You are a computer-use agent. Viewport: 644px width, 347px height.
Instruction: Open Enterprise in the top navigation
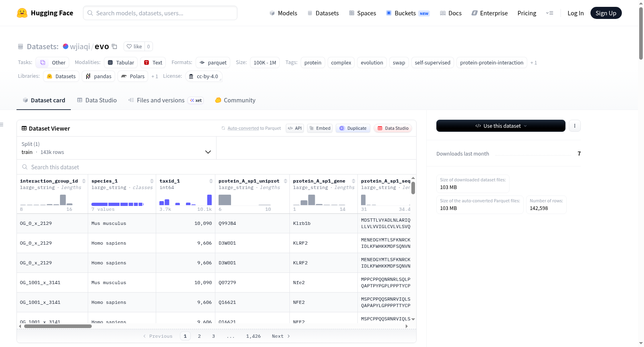pos(489,13)
